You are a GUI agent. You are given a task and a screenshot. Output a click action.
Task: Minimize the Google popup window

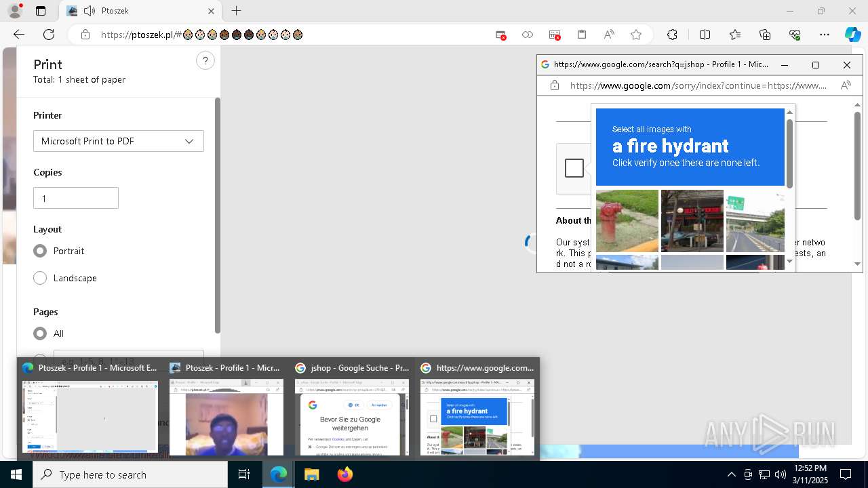[785, 65]
